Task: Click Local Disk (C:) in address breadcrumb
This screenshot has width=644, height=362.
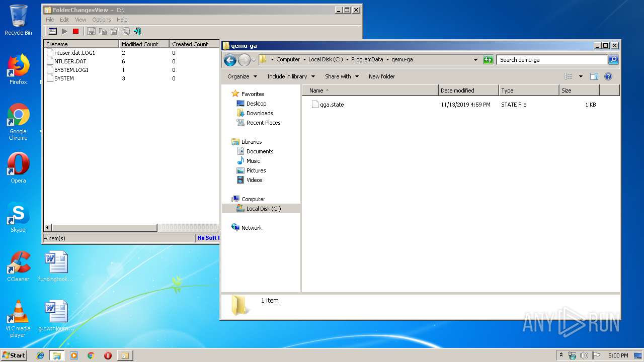Action: pyautogui.click(x=325, y=59)
